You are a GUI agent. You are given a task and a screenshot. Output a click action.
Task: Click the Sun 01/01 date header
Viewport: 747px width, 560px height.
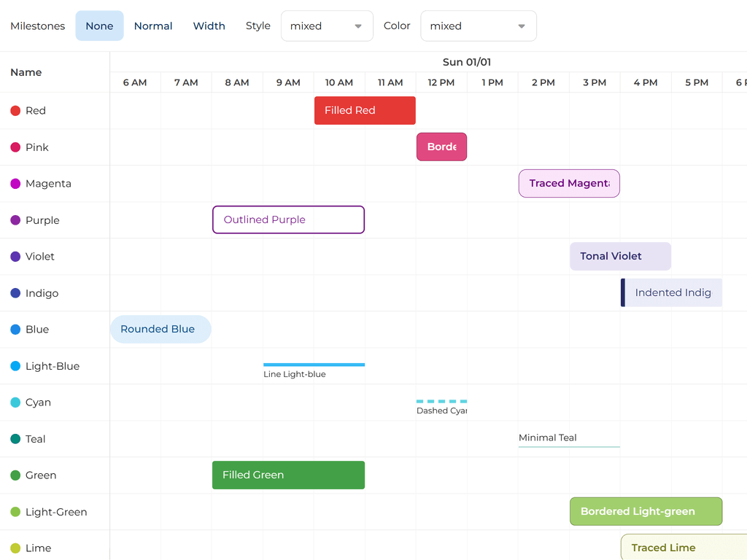tap(467, 63)
